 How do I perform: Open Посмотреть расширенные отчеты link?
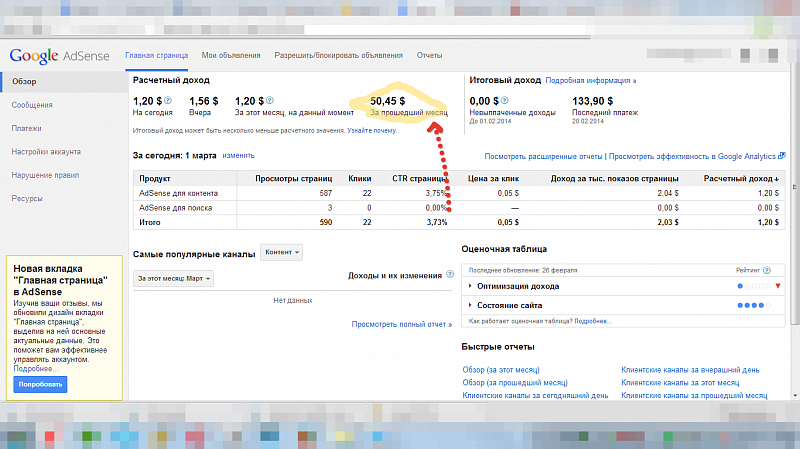(543, 156)
